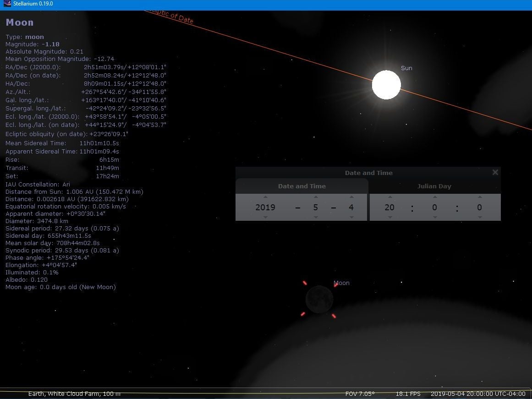Screen dimensions: 532x399
Task: Click the seconds down arrow
Action: tap(479, 217)
